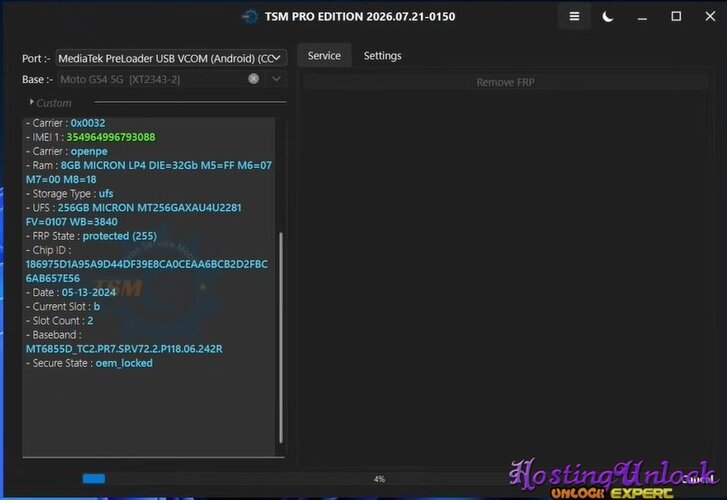Select Carrier value openpe
Viewport: 727px width, 500px height.
point(89,152)
